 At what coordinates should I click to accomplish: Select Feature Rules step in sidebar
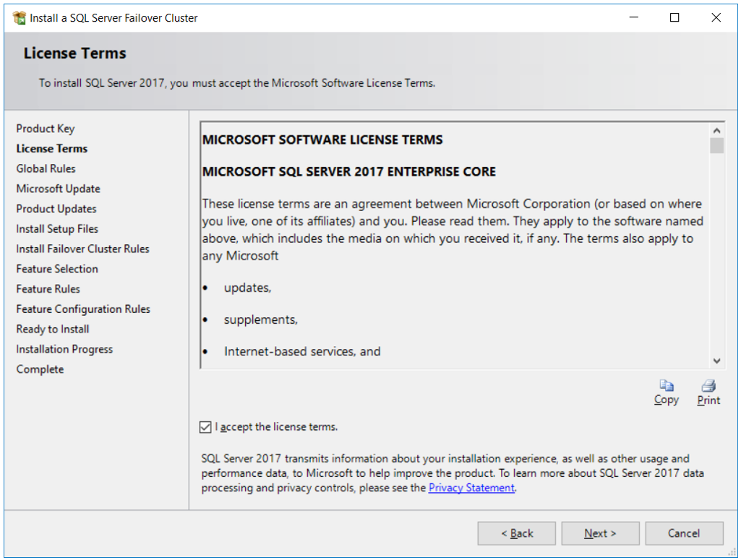[x=48, y=289]
